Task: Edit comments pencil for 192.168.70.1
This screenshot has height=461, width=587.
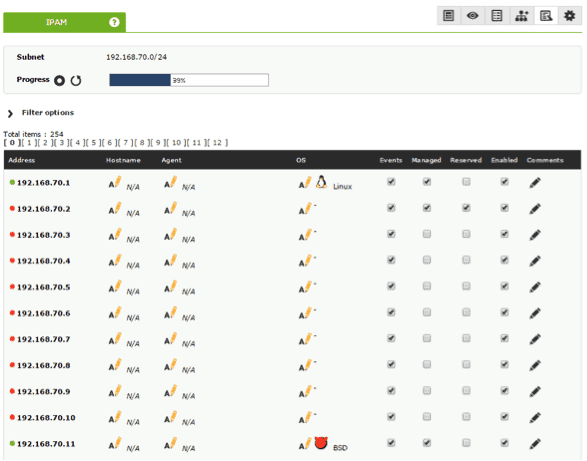Action: [535, 182]
